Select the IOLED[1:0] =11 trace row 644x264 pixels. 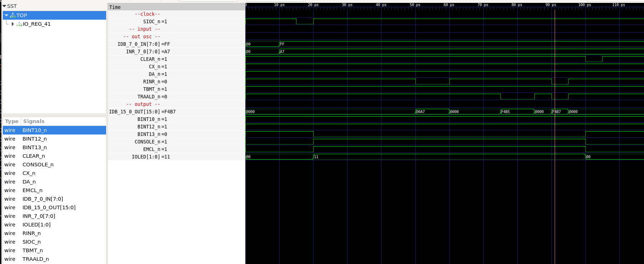[176, 157]
